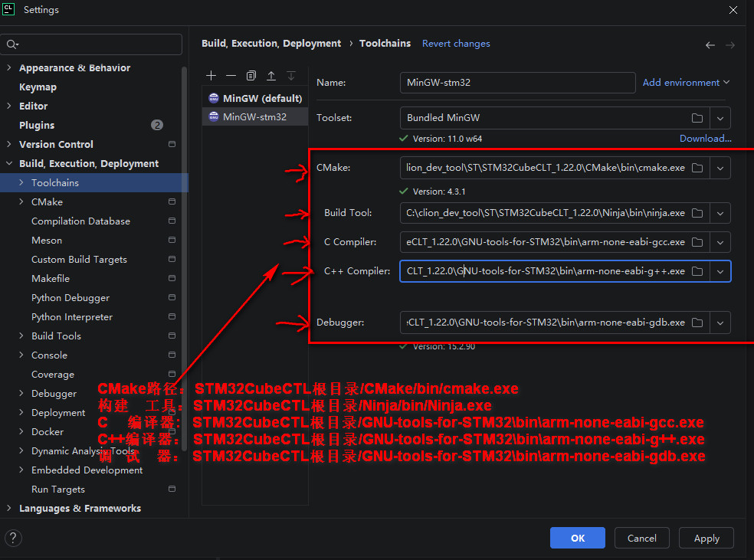Browse folder for the C Compiler path
This screenshot has width=754, height=560.
click(697, 242)
